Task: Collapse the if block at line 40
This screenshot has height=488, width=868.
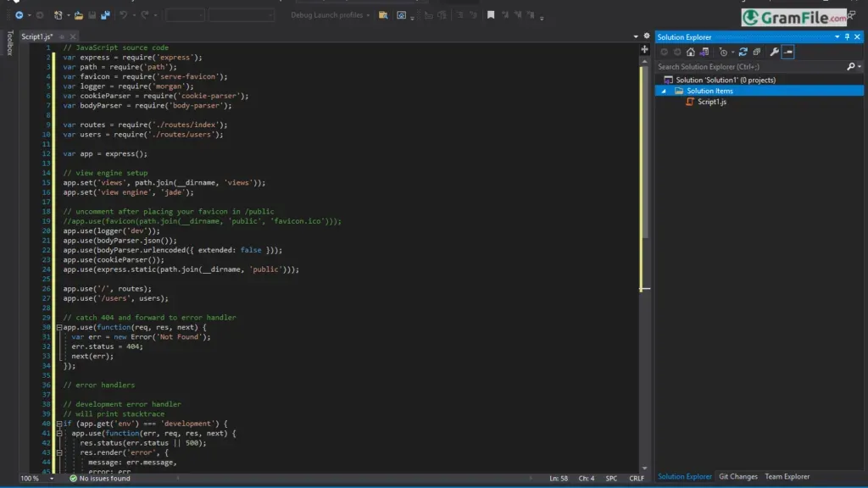Action: (x=59, y=424)
